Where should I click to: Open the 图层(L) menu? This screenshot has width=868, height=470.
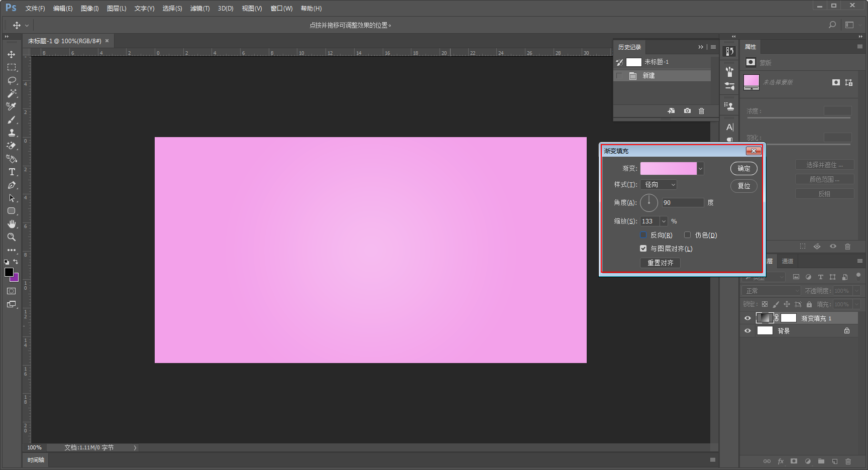[117, 9]
